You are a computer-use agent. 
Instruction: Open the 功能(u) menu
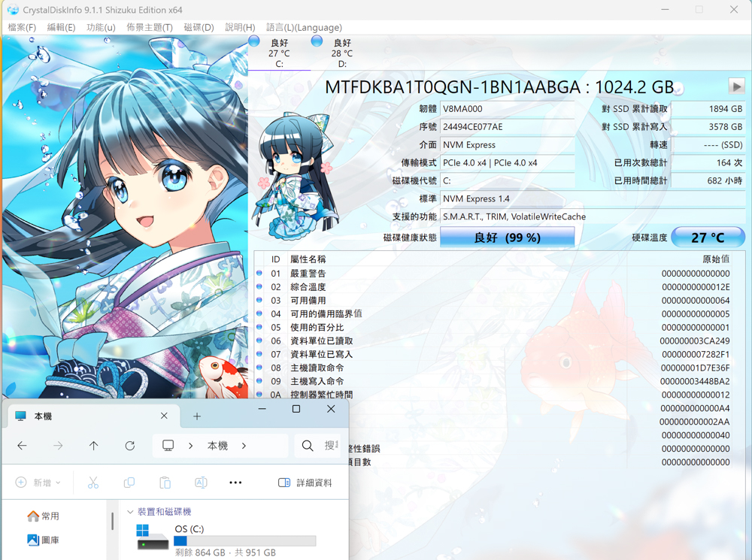[101, 27]
